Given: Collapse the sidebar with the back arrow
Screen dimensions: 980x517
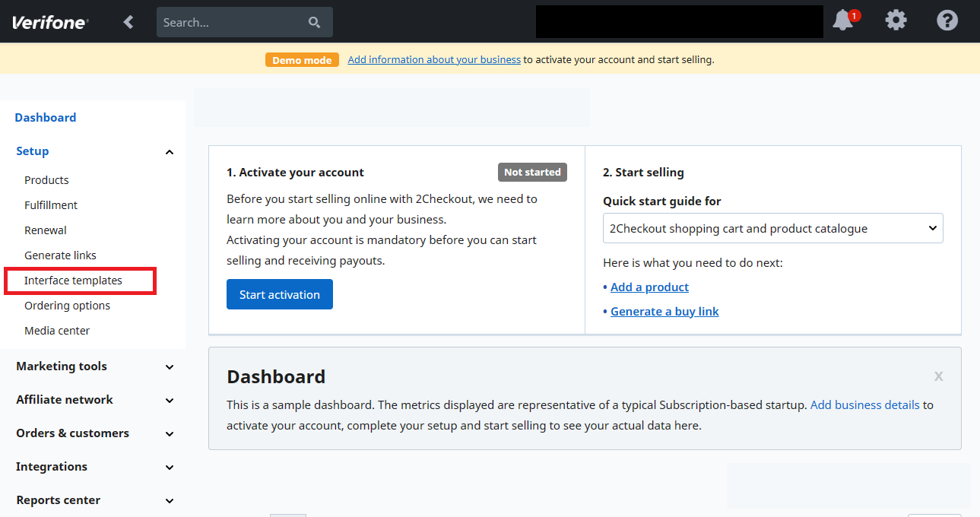Looking at the screenshot, I should click(x=128, y=21).
